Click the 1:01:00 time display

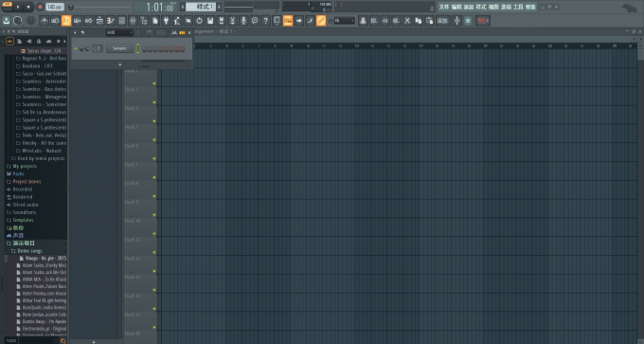[160, 7]
